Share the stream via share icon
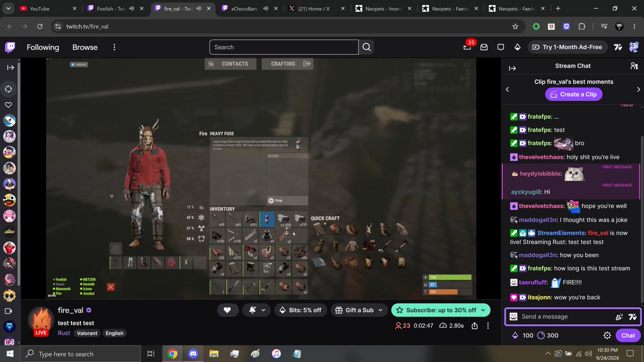644x362 pixels. pyautogui.click(x=474, y=326)
